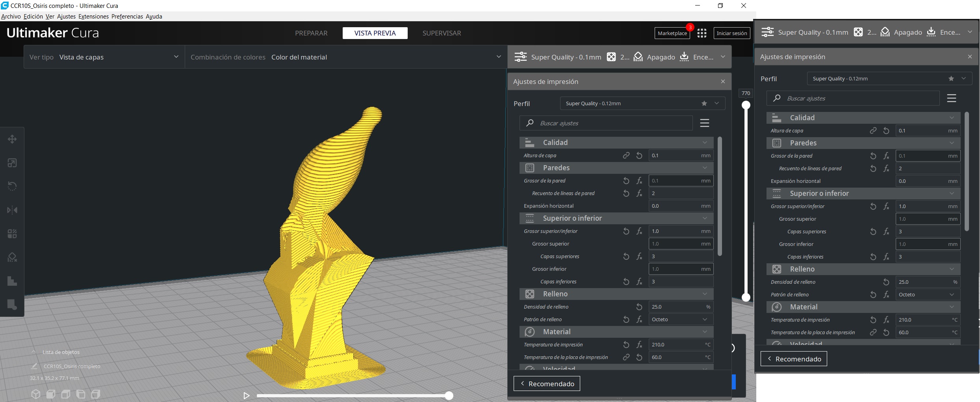Close Ajustes de impresión in right-side panel
The width and height of the screenshot is (980, 402).
point(970,57)
